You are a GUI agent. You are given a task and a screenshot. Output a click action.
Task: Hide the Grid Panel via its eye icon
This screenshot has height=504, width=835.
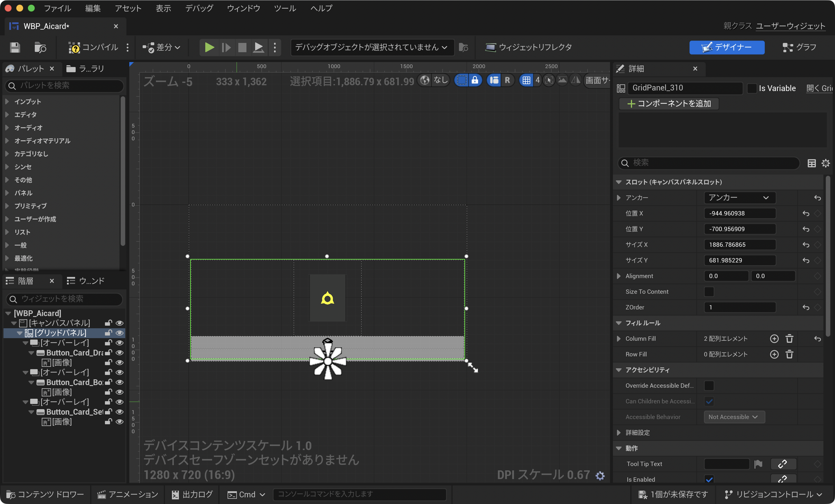coord(119,333)
